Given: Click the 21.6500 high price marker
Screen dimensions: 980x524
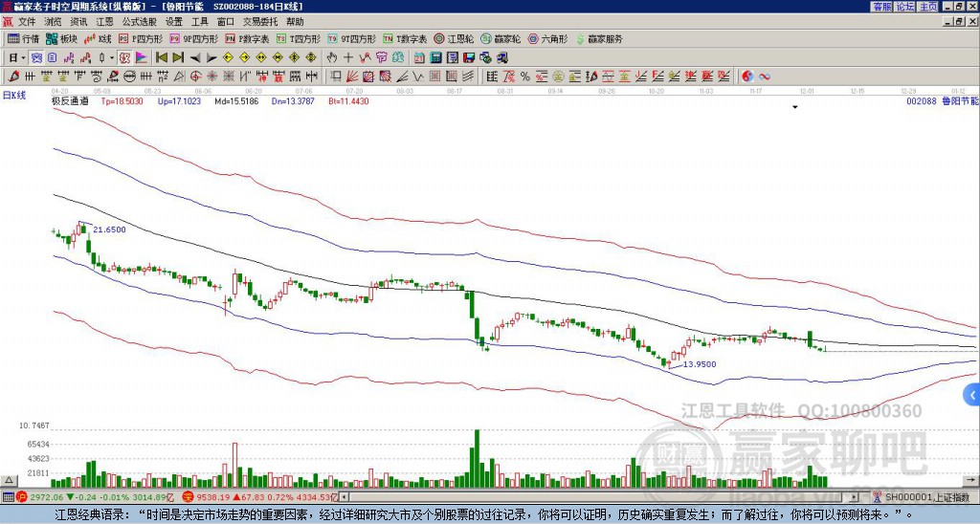Looking at the screenshot, I should [x=109, y=229].
